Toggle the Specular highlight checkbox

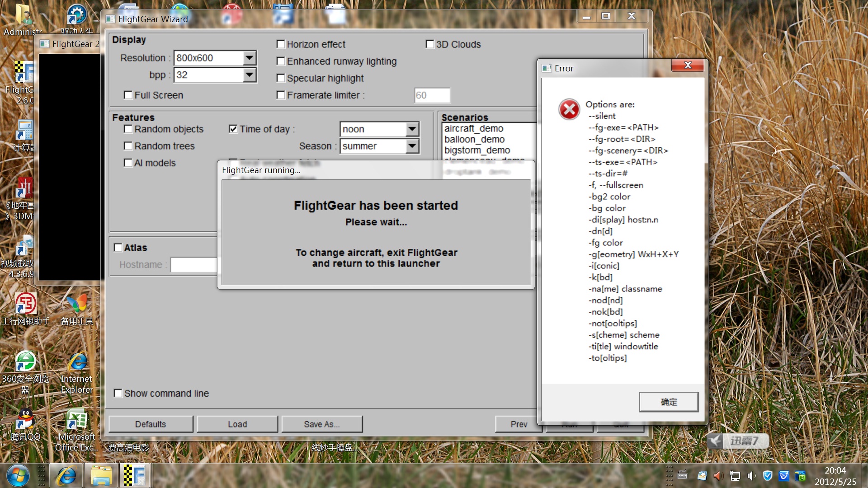[281, 78]
